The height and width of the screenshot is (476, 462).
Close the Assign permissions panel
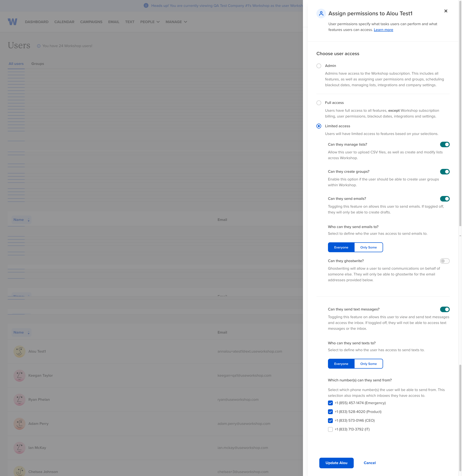446,11
